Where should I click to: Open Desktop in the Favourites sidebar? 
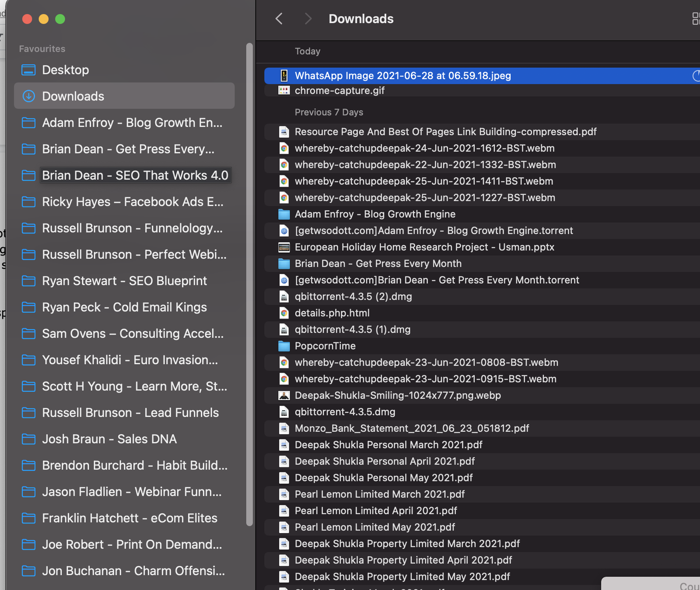(x=124, y=70)
